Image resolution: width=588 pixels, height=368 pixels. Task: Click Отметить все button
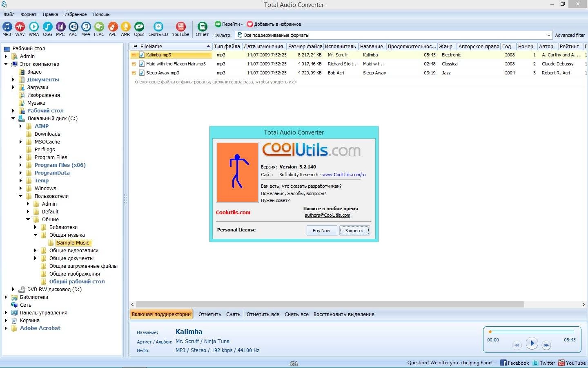point(263,314)
